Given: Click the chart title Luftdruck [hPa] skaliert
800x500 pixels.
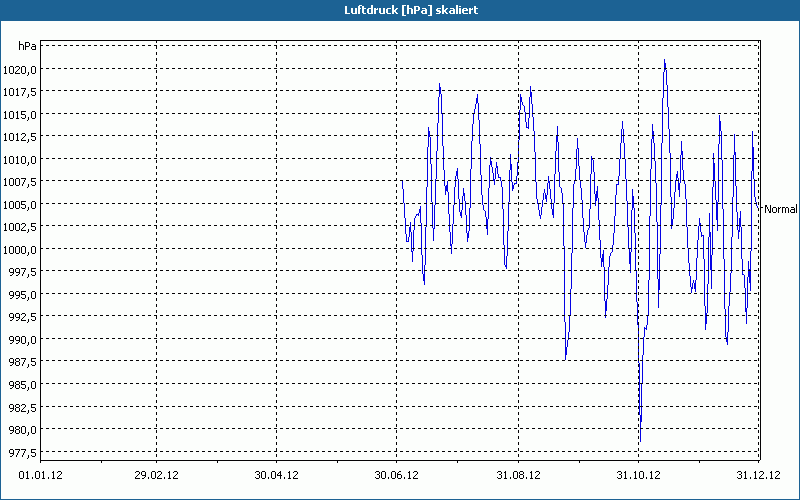Looking at the screenshot, I should pyautogui.click(x=411, y=10).
